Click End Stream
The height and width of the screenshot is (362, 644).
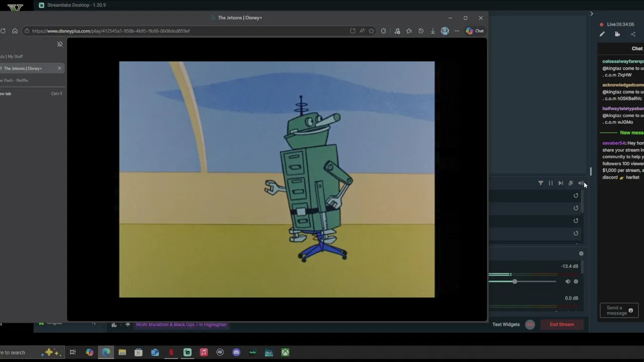tap(561, 324)
